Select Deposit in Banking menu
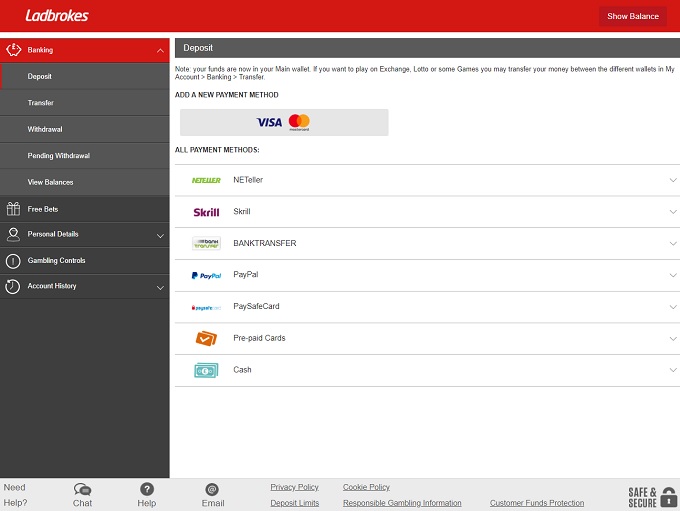This screenshot has height=511, width=680. click(85, 76)
